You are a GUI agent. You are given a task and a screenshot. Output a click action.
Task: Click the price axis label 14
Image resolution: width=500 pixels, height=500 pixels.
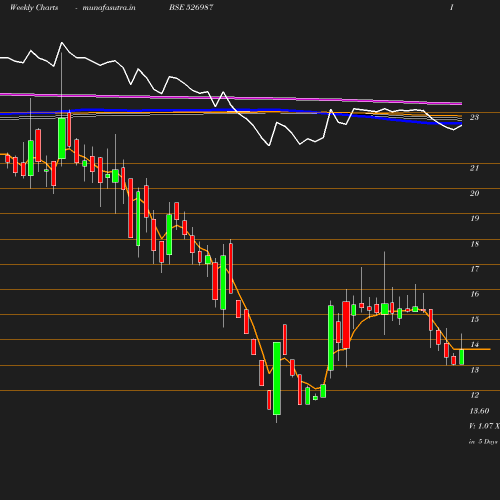pyautogui.click(x=474, y=345)
